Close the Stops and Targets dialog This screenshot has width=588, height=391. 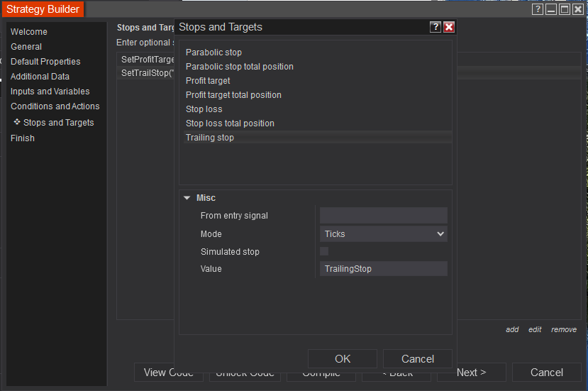(x=449, y=27)
